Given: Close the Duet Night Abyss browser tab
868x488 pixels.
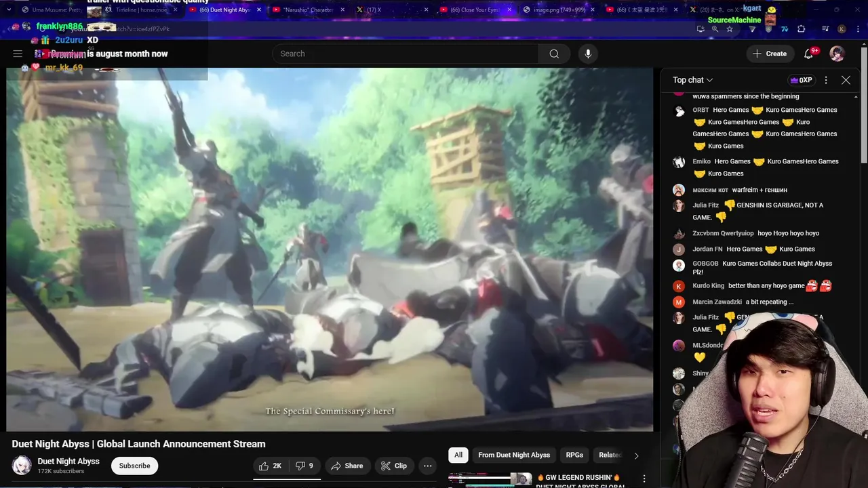Looking at the screenshot, I should tap(260, 10).
